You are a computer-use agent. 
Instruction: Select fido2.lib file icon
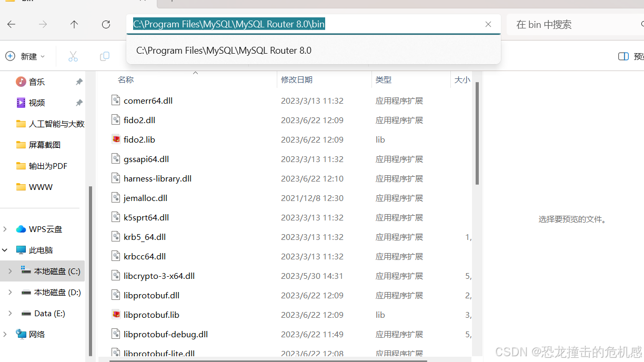(x=116, y=139)
